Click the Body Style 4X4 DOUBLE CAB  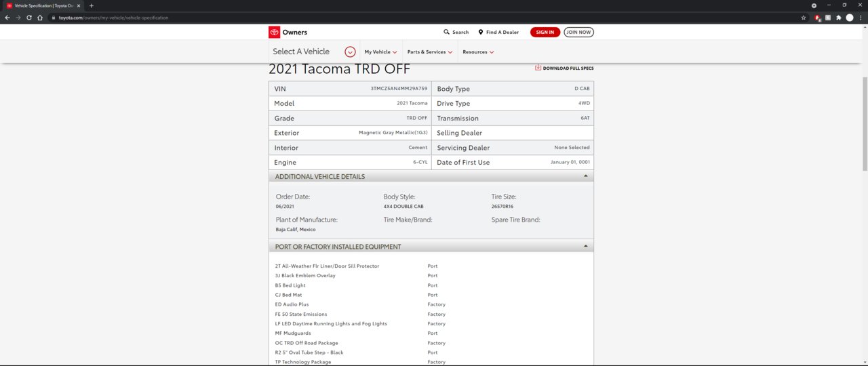[x=403, y=206]
